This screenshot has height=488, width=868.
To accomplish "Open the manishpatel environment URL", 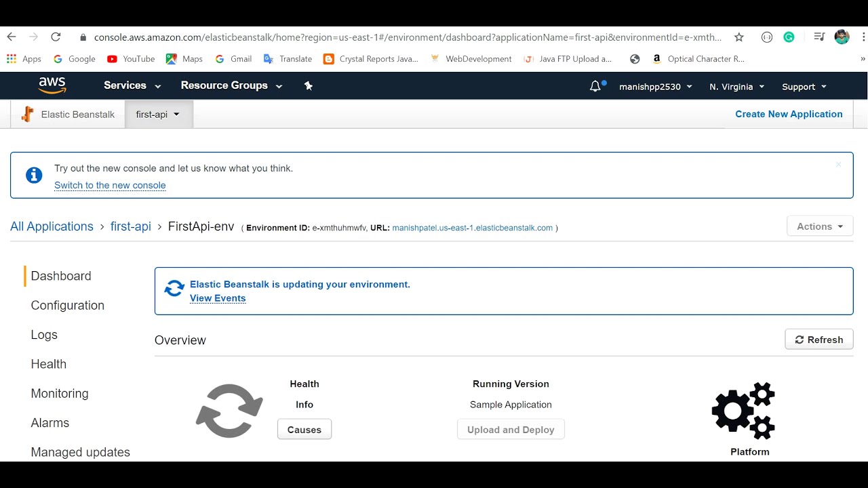I will pyautogui.click(x=473, y=228).
